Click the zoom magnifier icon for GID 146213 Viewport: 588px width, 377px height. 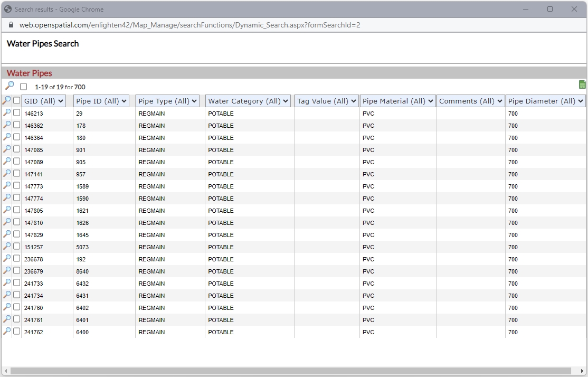(7, 112)
